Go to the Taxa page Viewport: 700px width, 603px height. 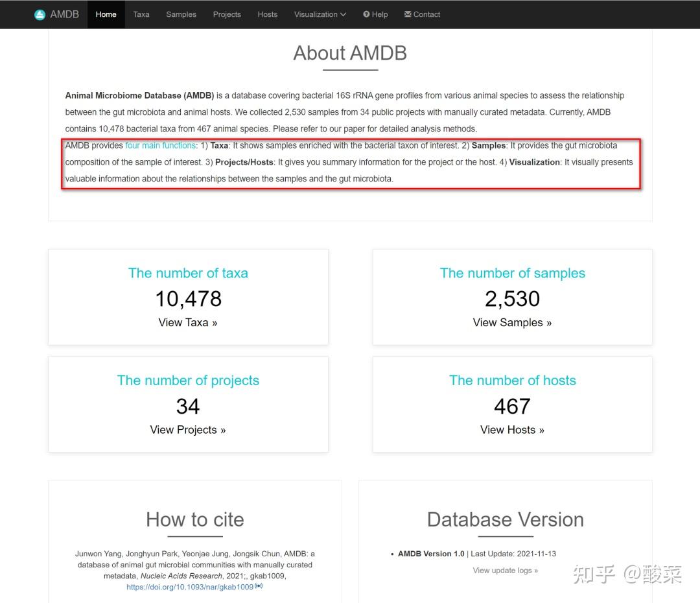click(x=141, y=14)
